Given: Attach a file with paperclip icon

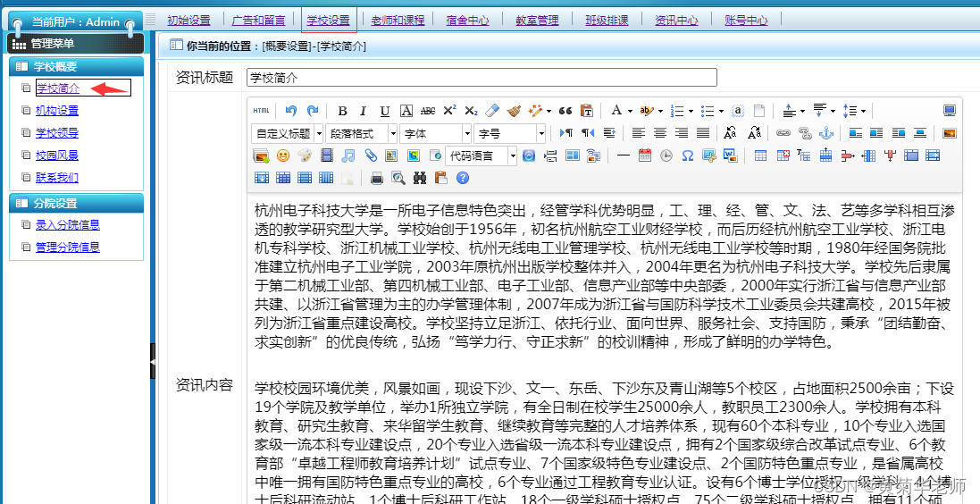Looking at the screenshot, I should [370, 155].
